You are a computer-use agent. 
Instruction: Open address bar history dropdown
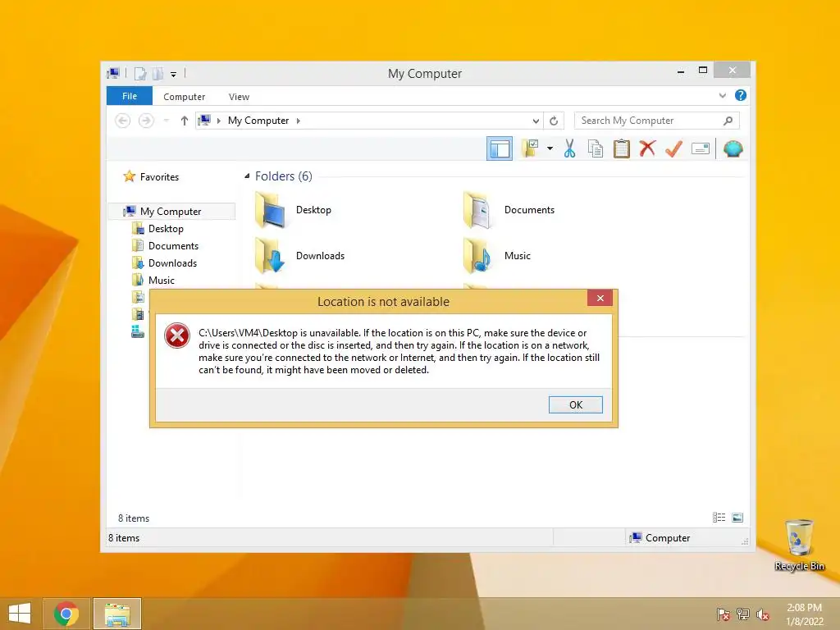(536, 121)
